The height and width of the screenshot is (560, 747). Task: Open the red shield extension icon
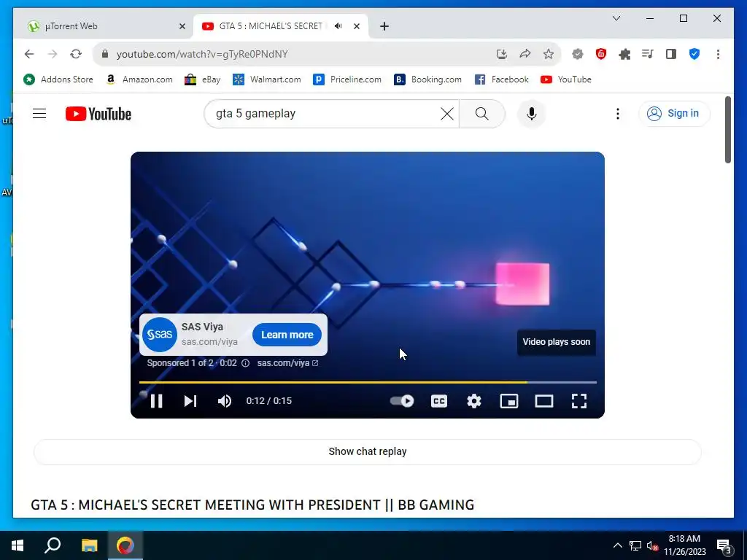[601, 54]
